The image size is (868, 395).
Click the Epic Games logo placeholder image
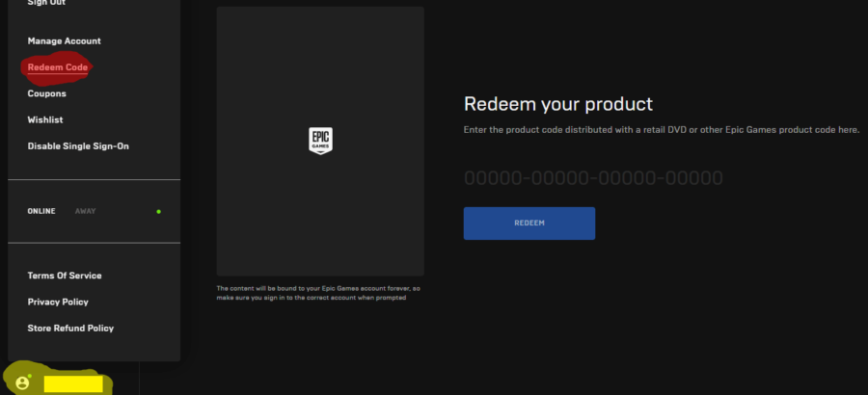[320, 141]
